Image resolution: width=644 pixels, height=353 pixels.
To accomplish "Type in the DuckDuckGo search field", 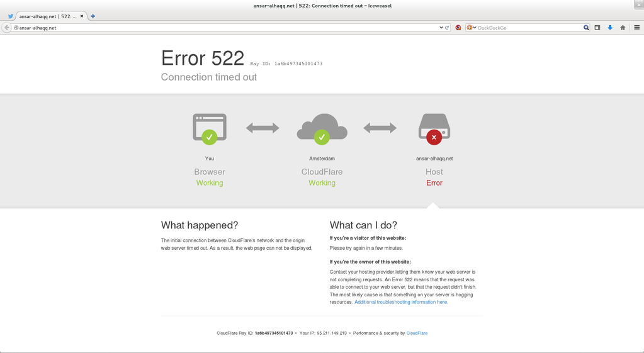I will (529, 28).
